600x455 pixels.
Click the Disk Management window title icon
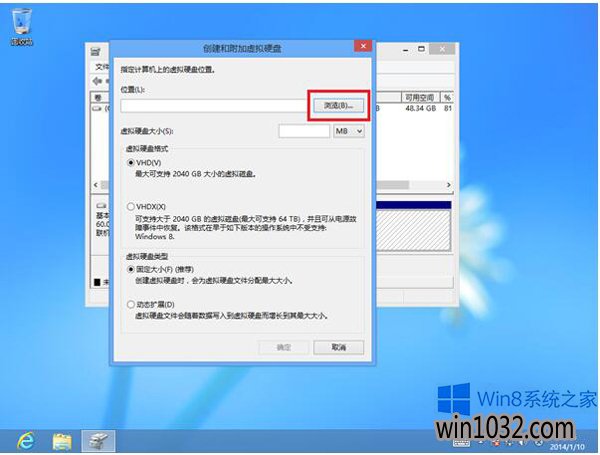(x=95, y=48)
